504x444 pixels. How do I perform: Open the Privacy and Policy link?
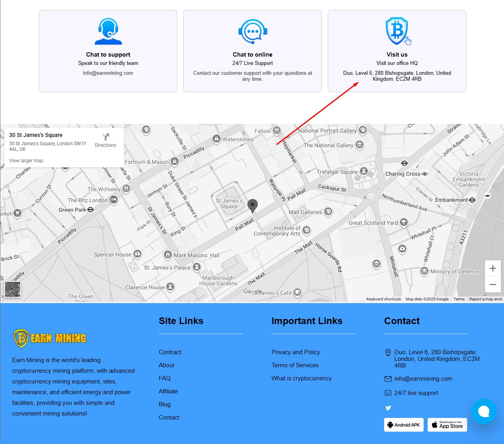[295, 352]
